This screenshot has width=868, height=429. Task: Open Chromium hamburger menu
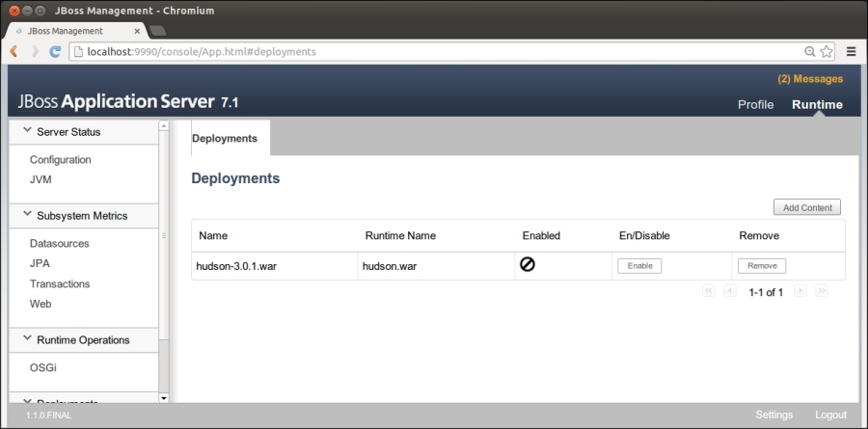[852, 51]
